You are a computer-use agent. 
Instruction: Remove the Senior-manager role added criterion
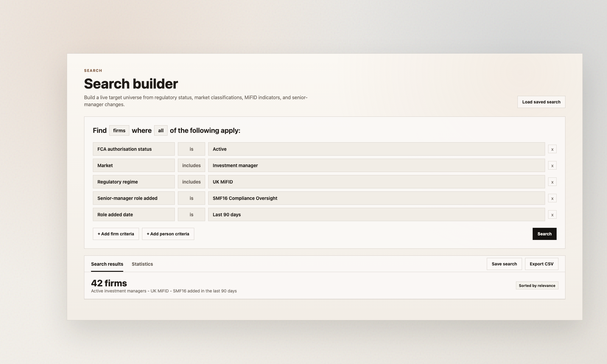pos(552,198)
